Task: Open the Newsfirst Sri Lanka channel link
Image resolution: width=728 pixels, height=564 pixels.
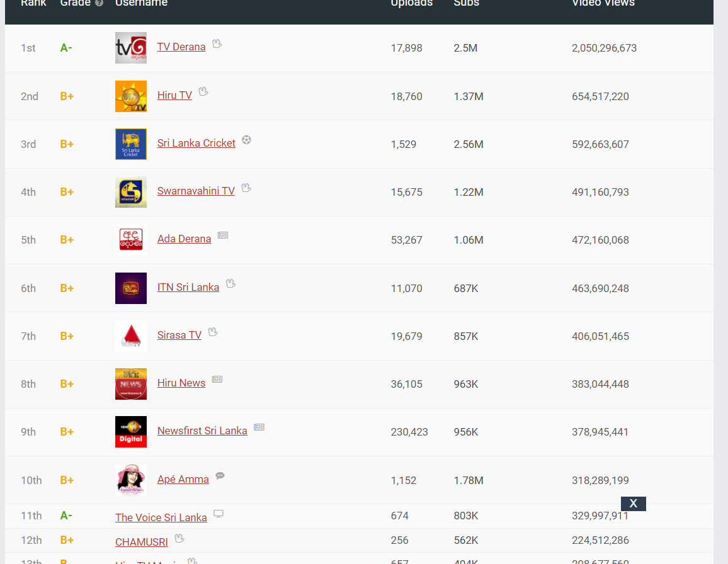Action: 202,431
